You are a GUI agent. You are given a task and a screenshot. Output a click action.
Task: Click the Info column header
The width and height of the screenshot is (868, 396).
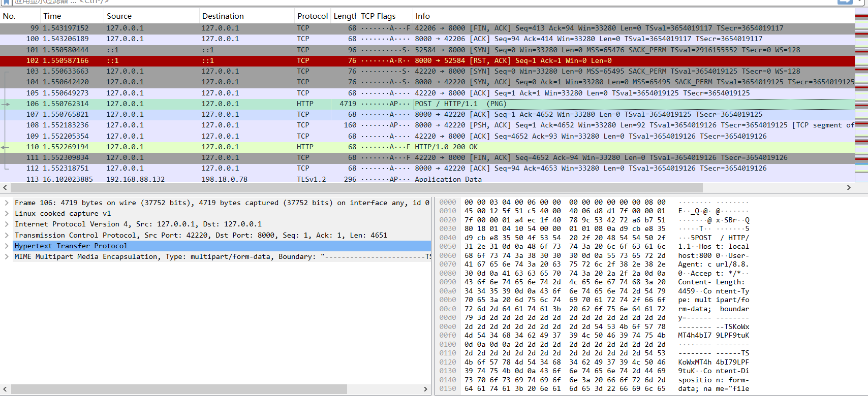point(633,16)
